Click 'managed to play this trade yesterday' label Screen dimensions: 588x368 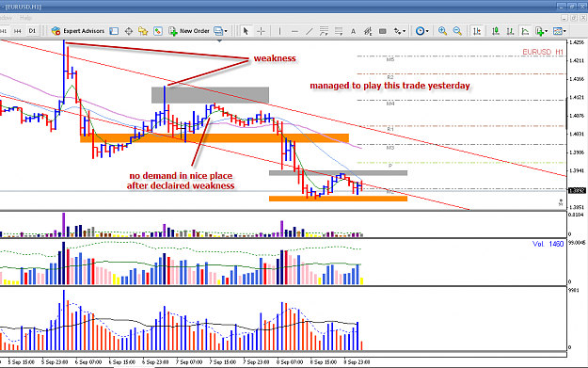point(390,86)
